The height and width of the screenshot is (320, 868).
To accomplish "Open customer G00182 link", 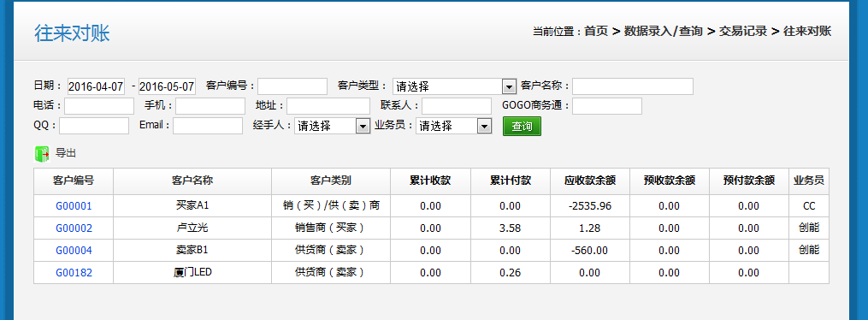I will (x=74, y=272).
